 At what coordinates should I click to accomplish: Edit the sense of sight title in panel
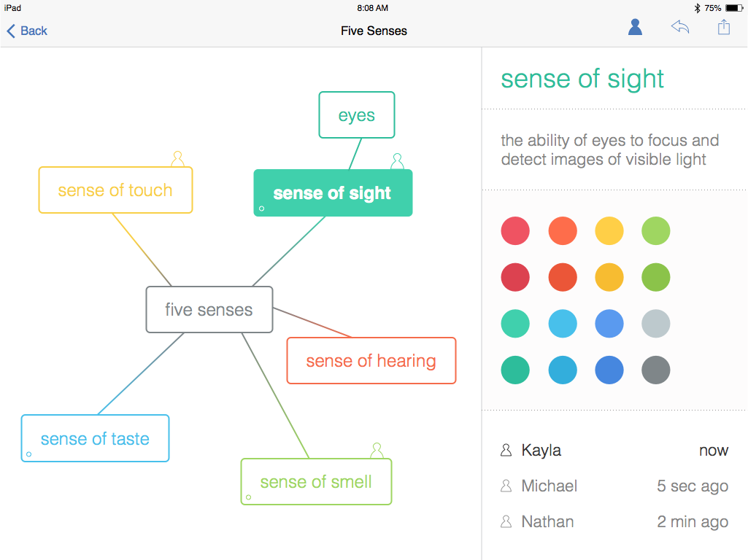click(x=582, y=79)
